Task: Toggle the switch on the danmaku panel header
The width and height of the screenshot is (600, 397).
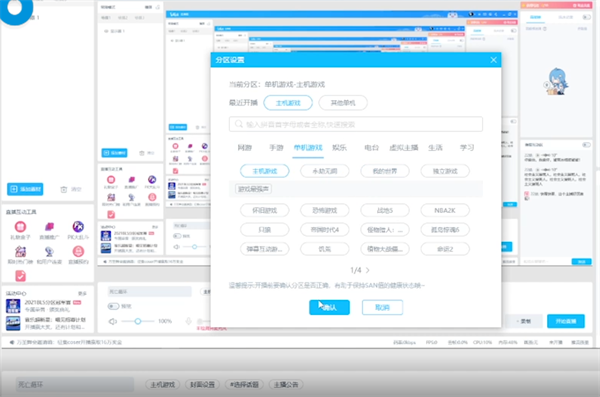Action: tap(586, 145)
